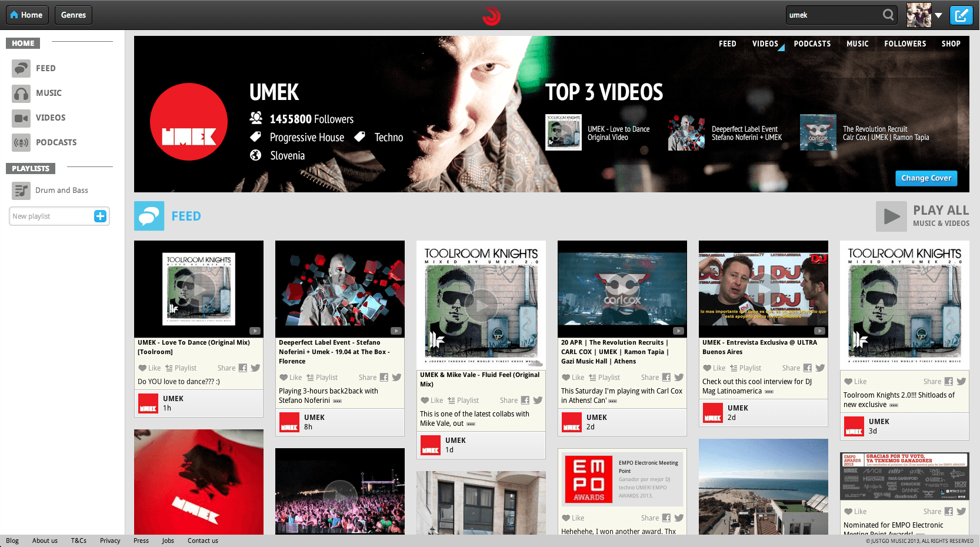The width and height of the screenshot is (980, 547).
Task: Click the Feed speech bubble icon above posts
Action: click(149, 216)
